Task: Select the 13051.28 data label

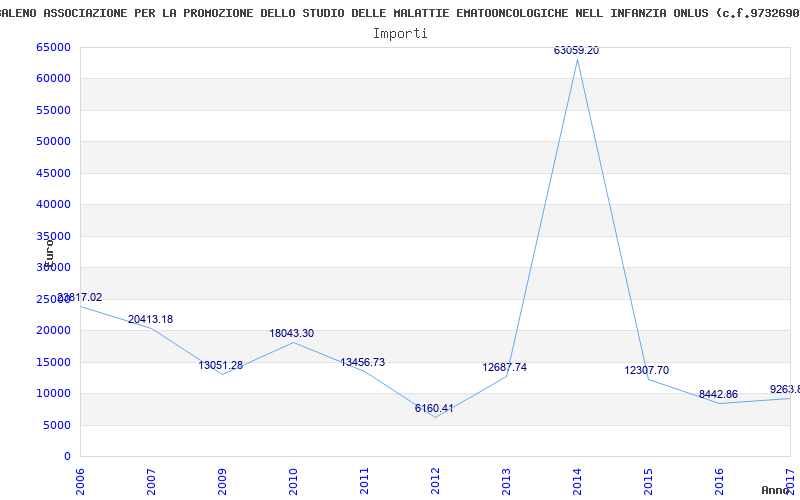Action: [x=221, y=365]
